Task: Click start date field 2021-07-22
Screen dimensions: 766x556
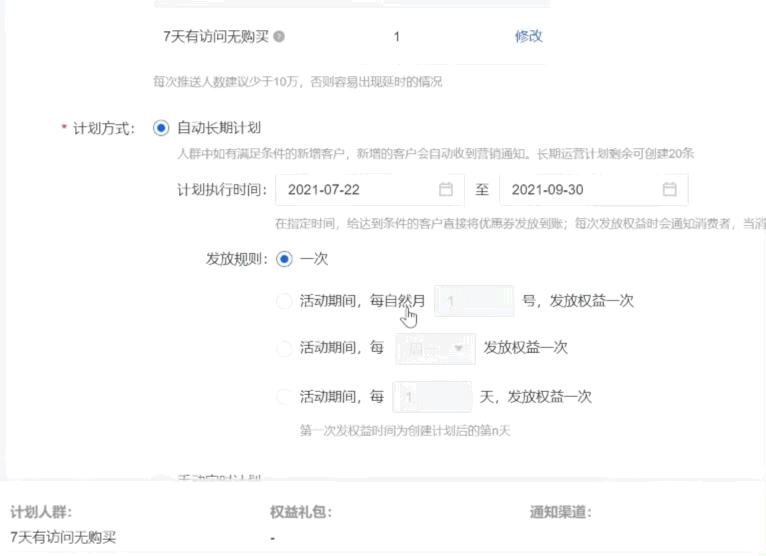Action: click(x=370, y=190)
